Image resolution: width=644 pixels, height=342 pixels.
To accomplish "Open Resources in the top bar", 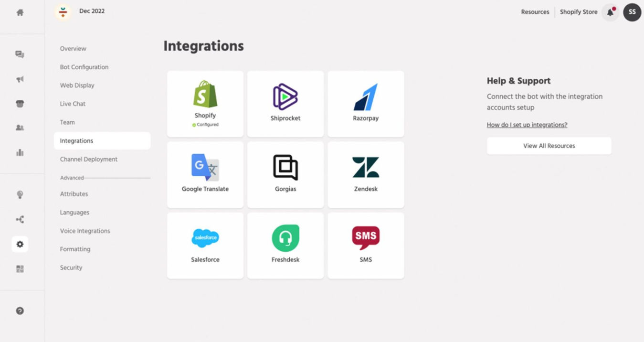I will pos(535,12).
